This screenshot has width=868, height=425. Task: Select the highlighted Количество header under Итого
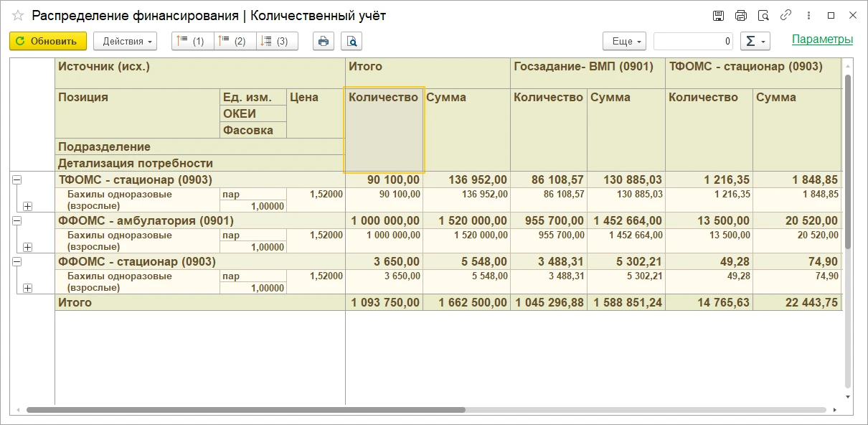pyautogui.click(x=385, y=131)
